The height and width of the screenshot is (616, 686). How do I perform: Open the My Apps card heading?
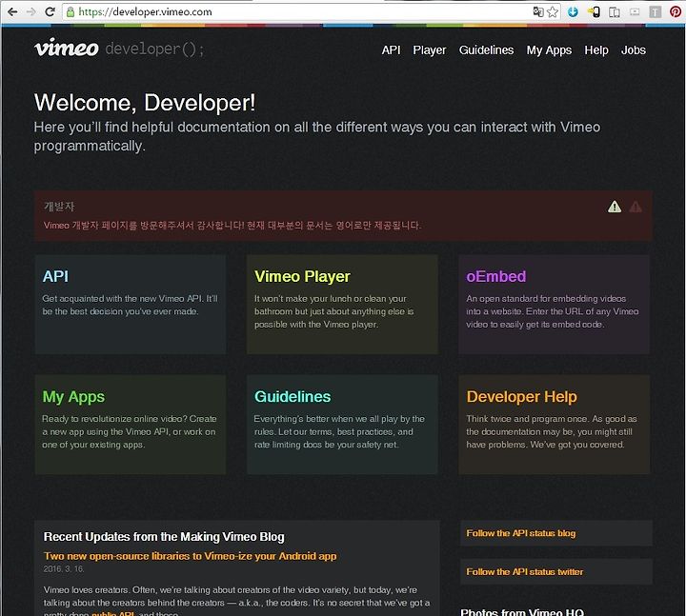point(73,396)
